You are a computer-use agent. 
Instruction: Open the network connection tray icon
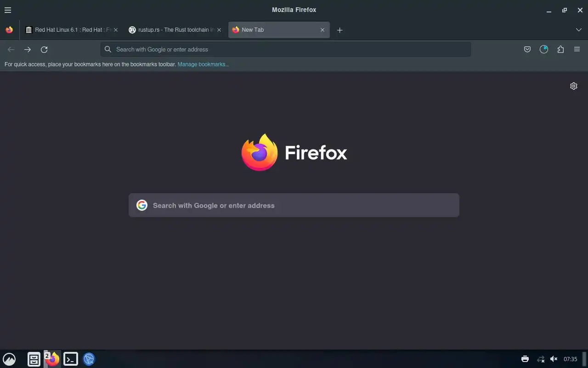coord(541,359)
